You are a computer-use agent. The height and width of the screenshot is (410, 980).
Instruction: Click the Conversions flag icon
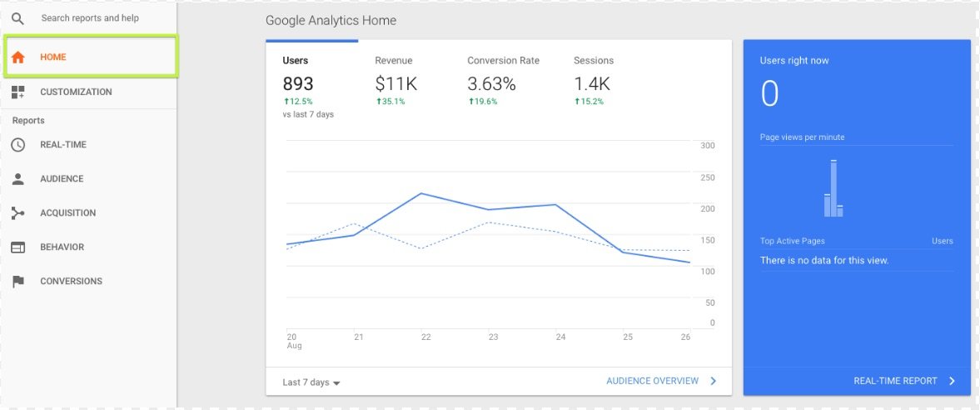tap(17, 282)
